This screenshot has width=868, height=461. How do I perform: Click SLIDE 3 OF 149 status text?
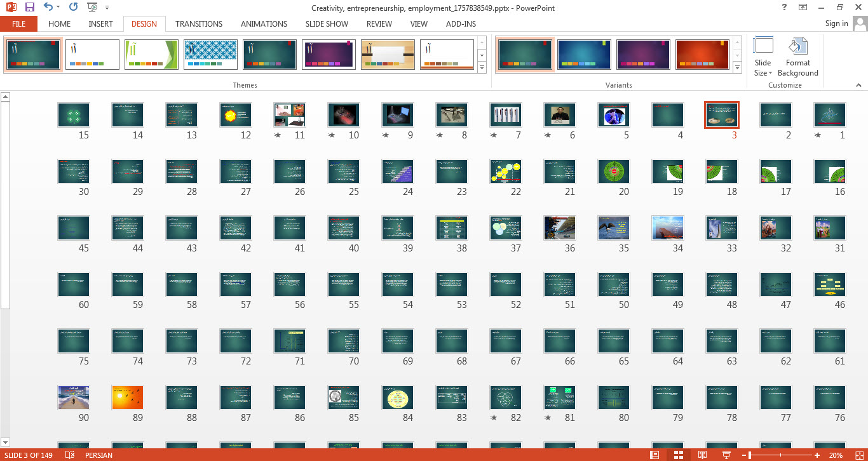(29, 455)
